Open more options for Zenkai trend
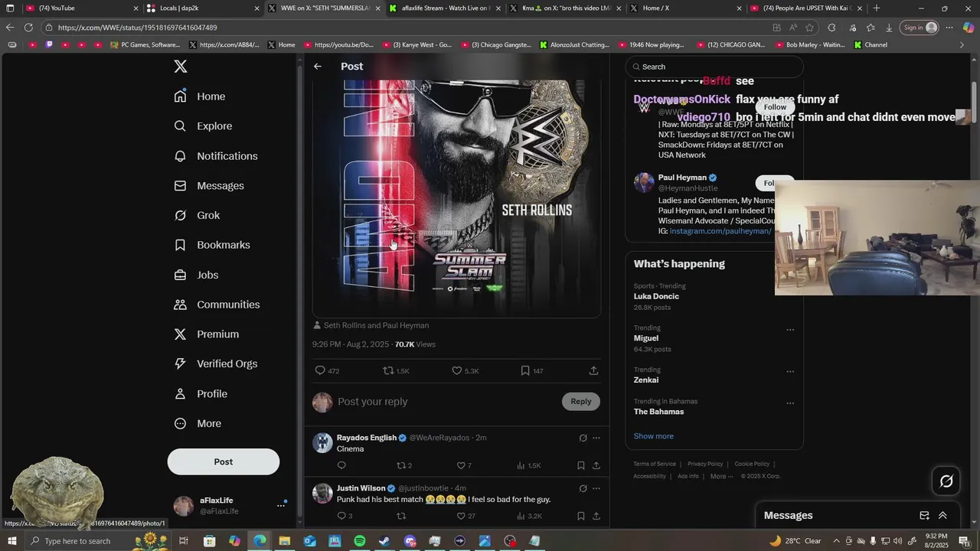Screen dimensions: 980x551 point(790,371)
